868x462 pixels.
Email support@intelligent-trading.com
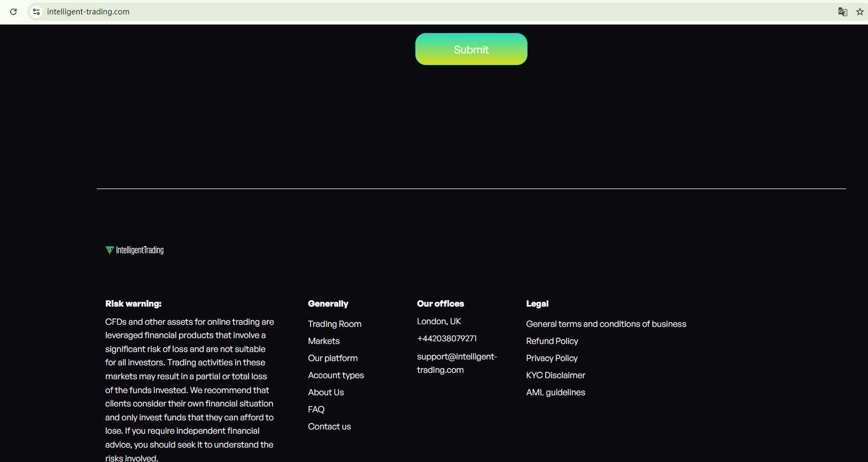(457, 363)
